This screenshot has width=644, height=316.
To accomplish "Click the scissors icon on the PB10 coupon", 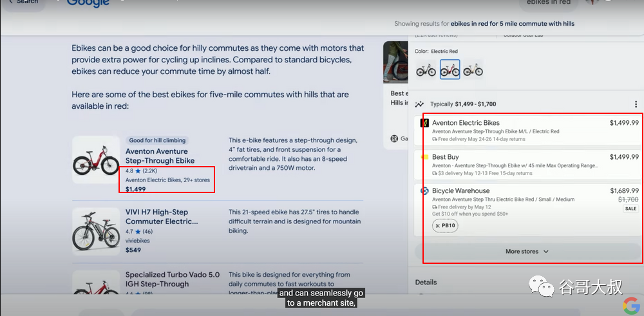I will (x=438, y=226).
